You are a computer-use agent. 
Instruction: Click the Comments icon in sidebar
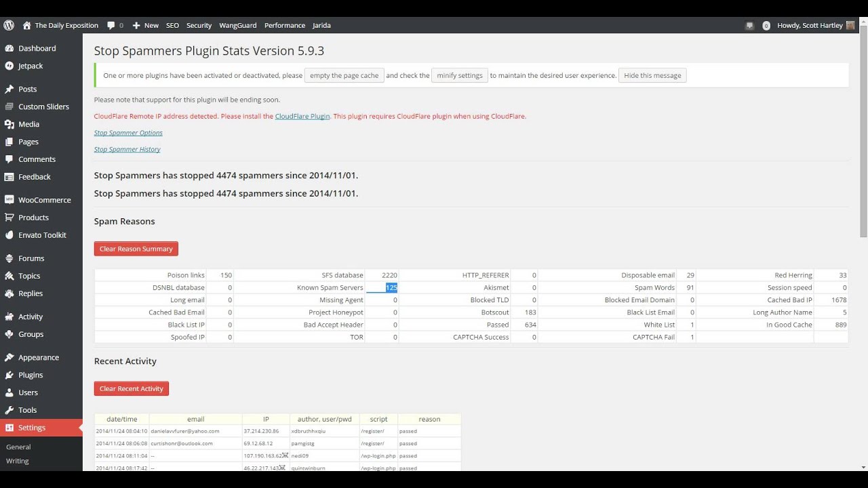9,159
